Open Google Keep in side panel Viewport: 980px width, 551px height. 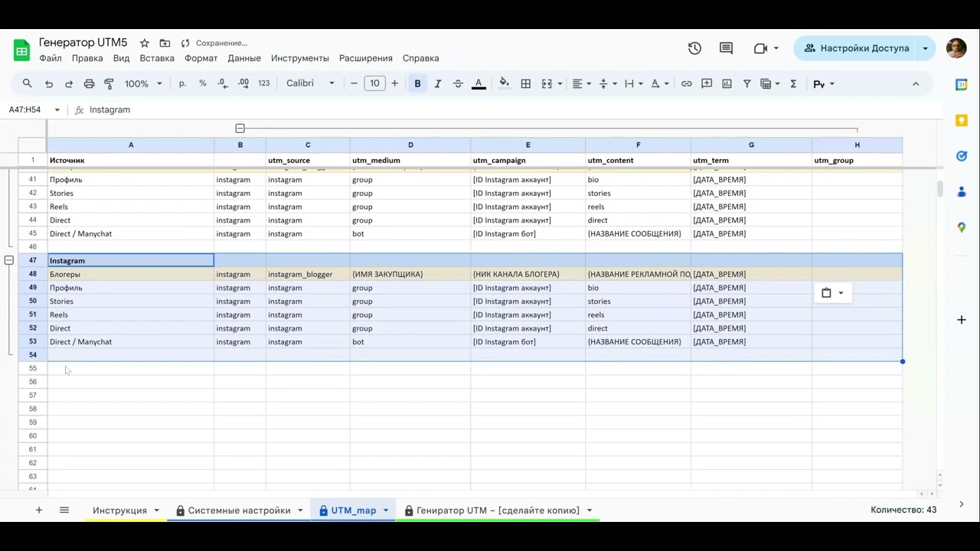pyautogui.click(x=962, y=120)
